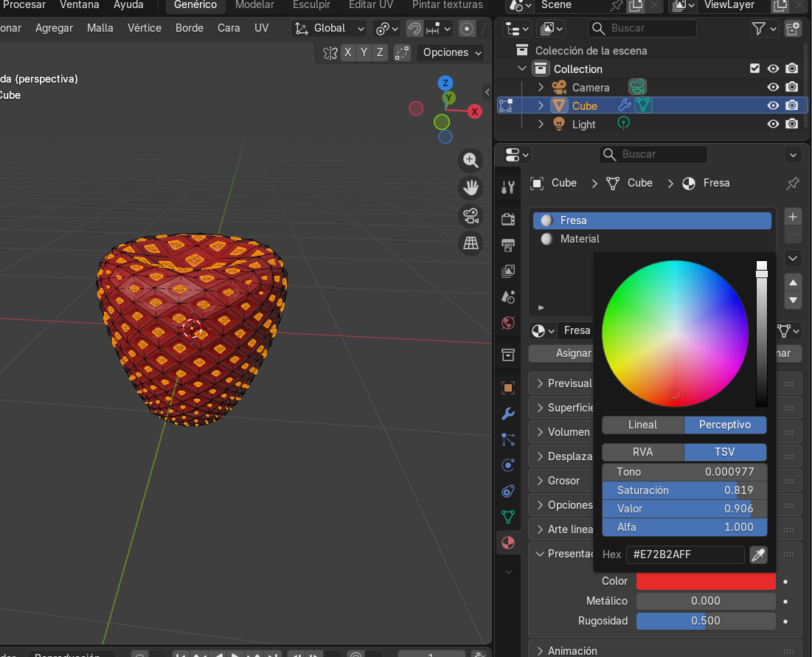
Task: Open the Object Data green triangle tab
Action: [507, 517]
